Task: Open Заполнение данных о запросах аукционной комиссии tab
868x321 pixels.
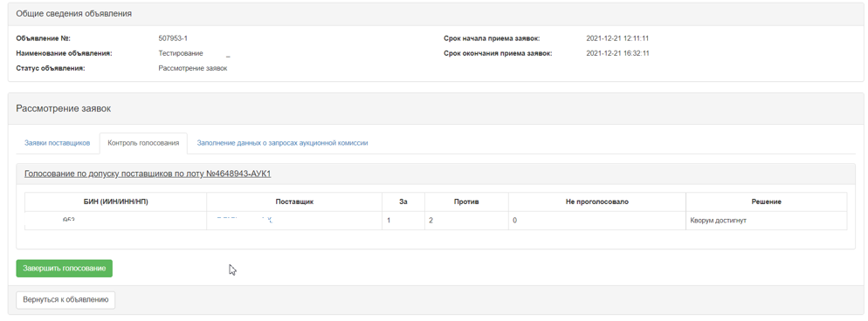Action: click(282, 143)
